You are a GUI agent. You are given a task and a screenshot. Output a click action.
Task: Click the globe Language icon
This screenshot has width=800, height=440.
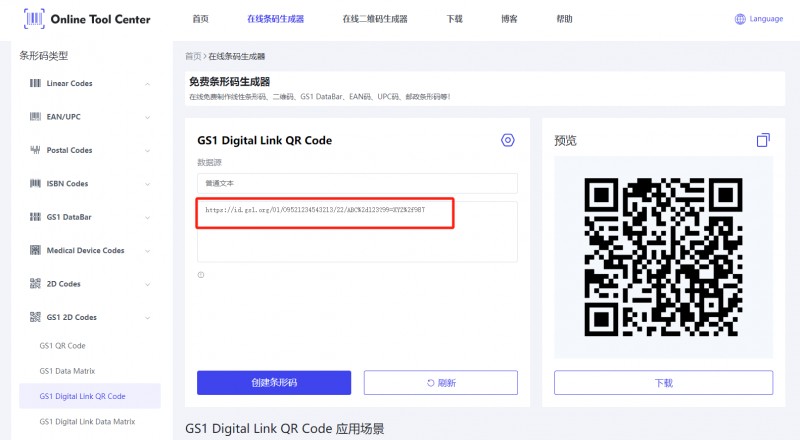[740, 19]
